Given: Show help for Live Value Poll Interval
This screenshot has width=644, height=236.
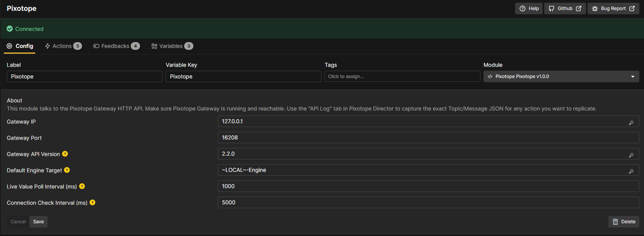Looking at the screenshot, I should (82, 186).
